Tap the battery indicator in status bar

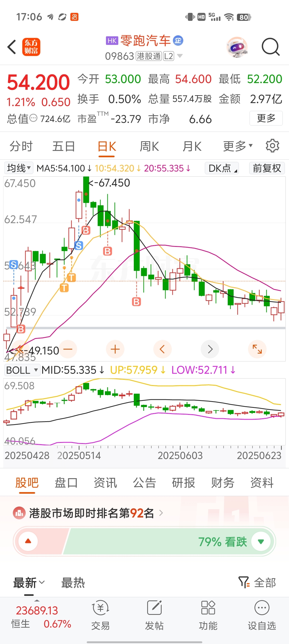point(244,17)
